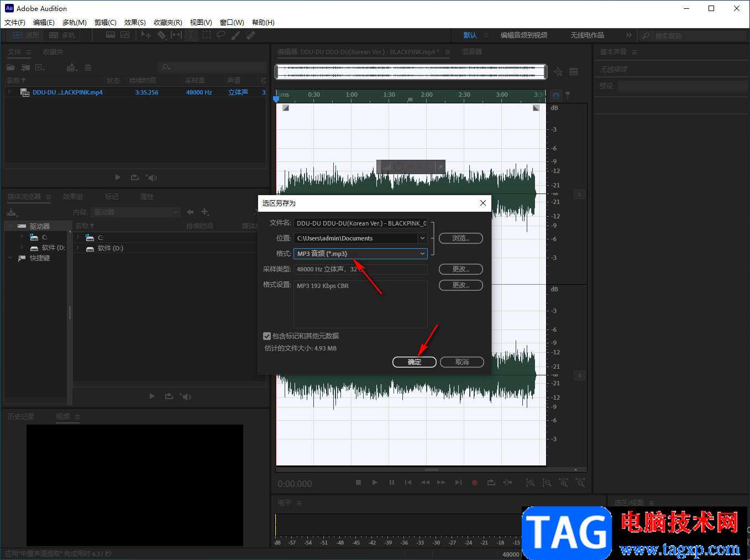Click the Play button in editor transport
Viewport: 750px width, 560px height.
tap(375, 483)
